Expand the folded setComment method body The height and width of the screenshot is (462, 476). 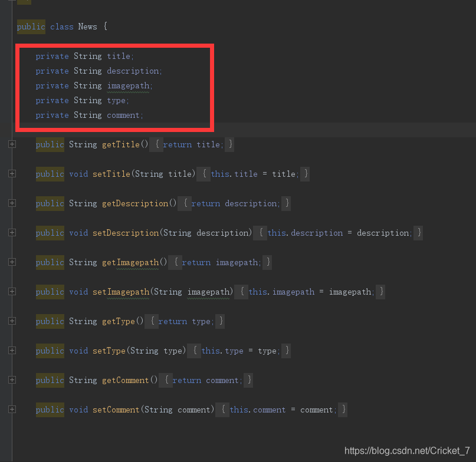(x=12, y=409)
